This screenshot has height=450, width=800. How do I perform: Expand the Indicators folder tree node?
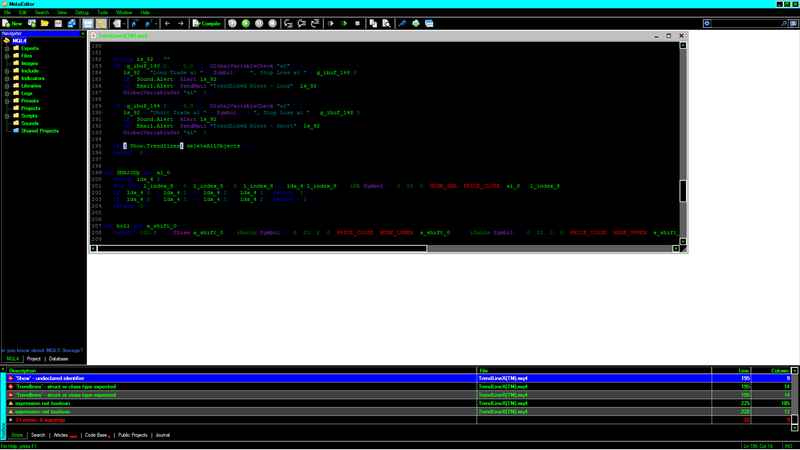point(7,78)
